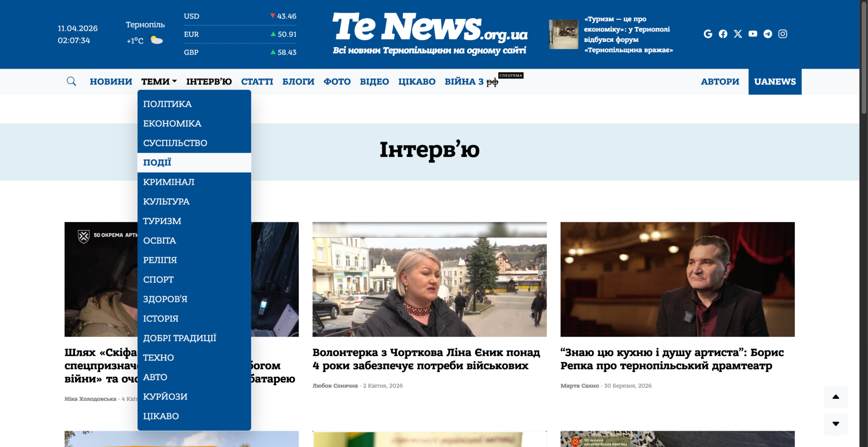Open the СПОРТ topic
This screenshot has height=447, width=868.
coord(194,279)
